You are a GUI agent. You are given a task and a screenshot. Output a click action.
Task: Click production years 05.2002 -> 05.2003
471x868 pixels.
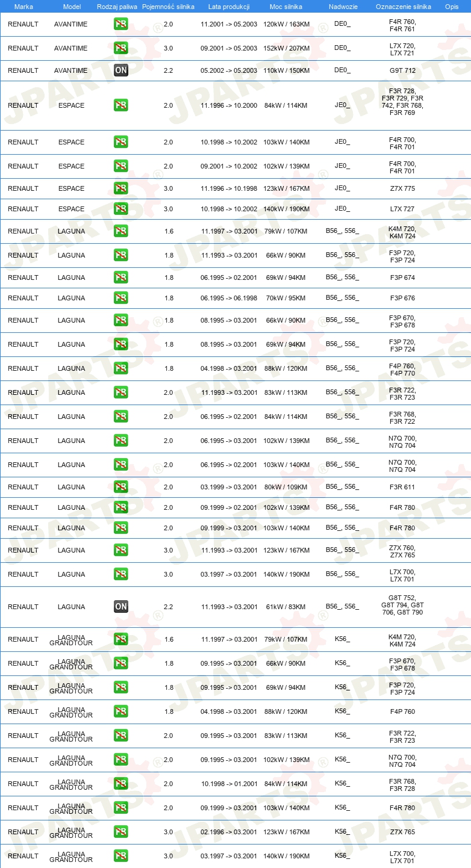pyautogui.click(x=229, y=70)
